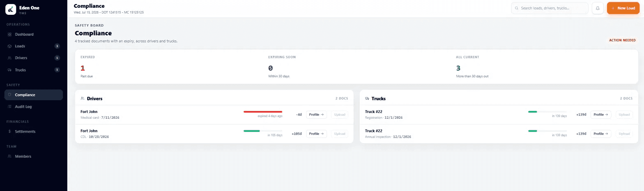This screenshot has width=644, height=191.
Task: Click the -4d days value
Action: [299, 115]
